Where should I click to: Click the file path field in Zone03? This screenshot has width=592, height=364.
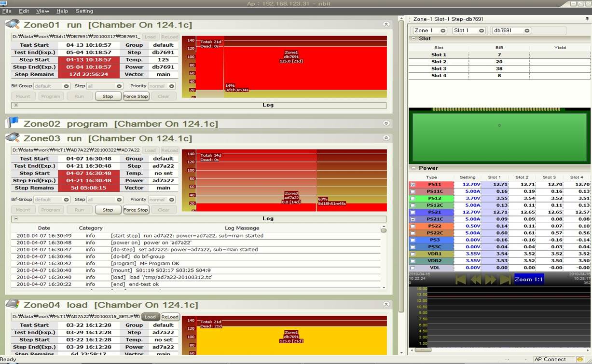(77, 150)
